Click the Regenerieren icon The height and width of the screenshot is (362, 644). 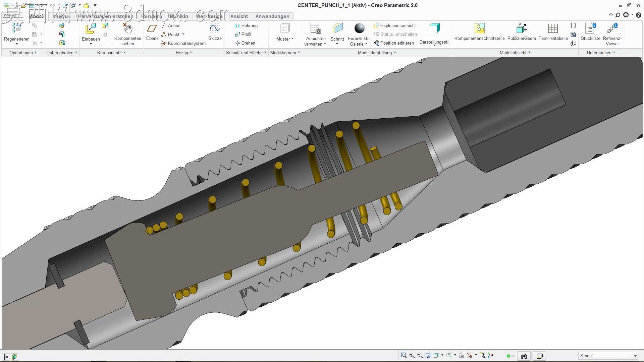(x=16, y=28)
